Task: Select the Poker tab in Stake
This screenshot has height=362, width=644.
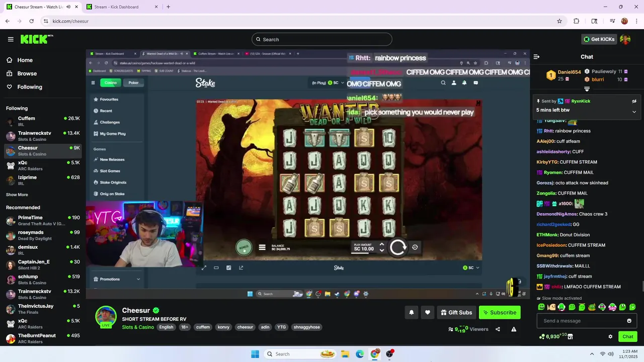Action: 133,82
